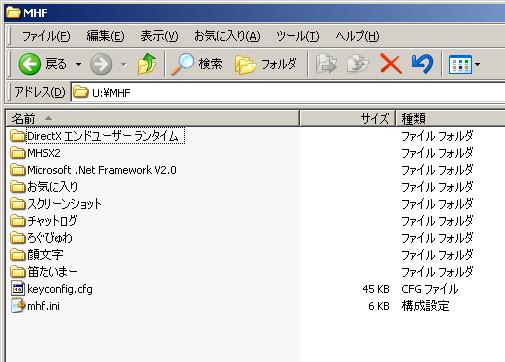Select the ろぐびゅわ folder icon
The height and width of the screenshot is (362, 505).
coord(18,238)
